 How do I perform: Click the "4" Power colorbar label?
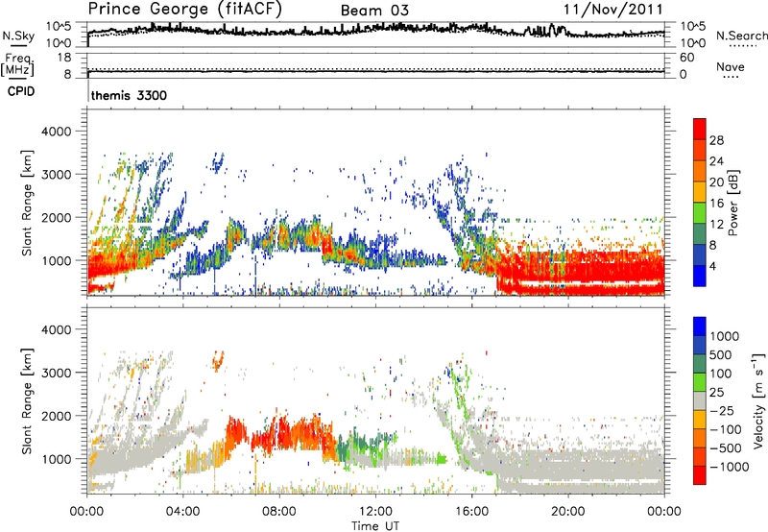pyautogui.click(x=713, y=266)
